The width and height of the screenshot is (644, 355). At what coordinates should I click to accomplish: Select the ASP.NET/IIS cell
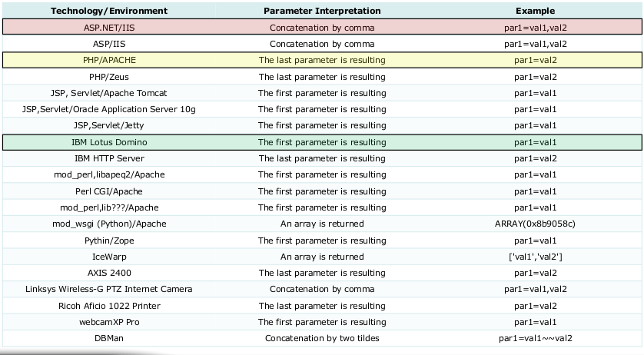pyautogui.click(x=108, y=28)
